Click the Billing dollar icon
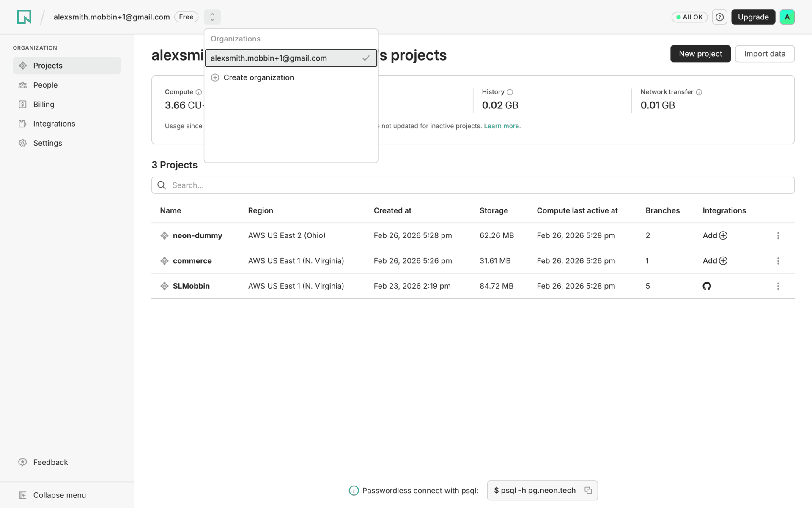The width and height of the screenshot is (812, 508). (23, 104)
